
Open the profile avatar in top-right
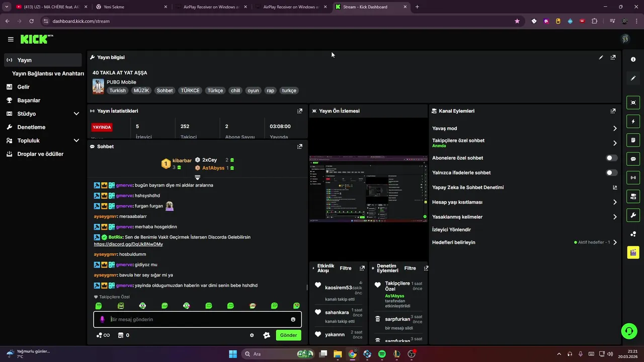tap(625, 39)
